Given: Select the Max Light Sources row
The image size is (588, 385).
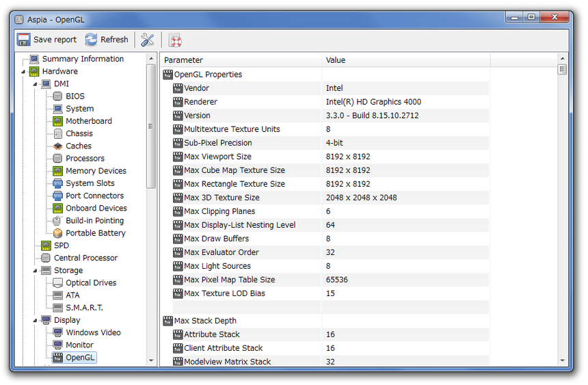Looking at the screenshot, I should point(330,267).
